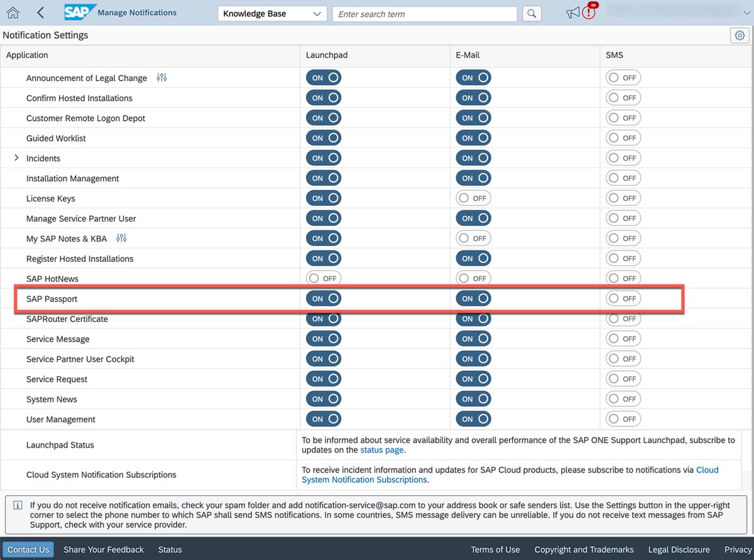The image size is (754, 560).
Task: Open the red alert notifications icon
Action: tap(589, 11)
